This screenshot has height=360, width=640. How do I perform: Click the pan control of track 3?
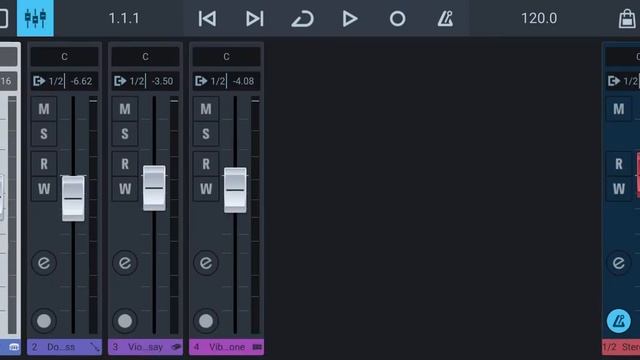(x=145, y=56)
